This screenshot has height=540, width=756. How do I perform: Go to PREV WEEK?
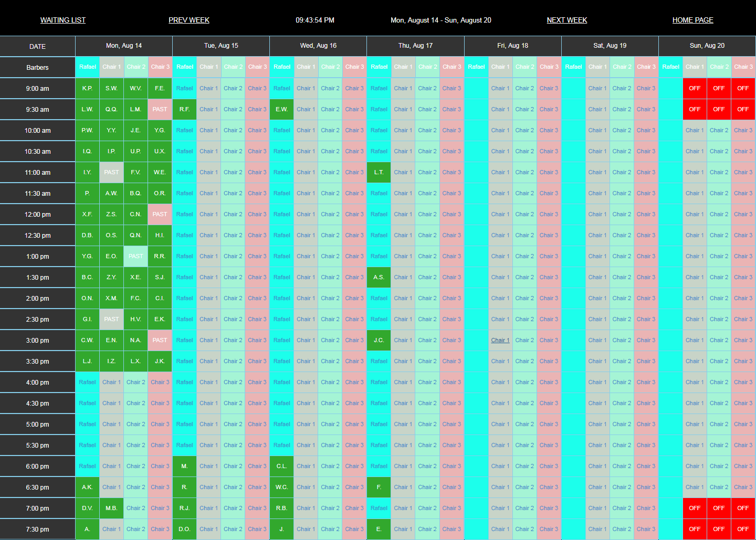(x=189, y=20)
